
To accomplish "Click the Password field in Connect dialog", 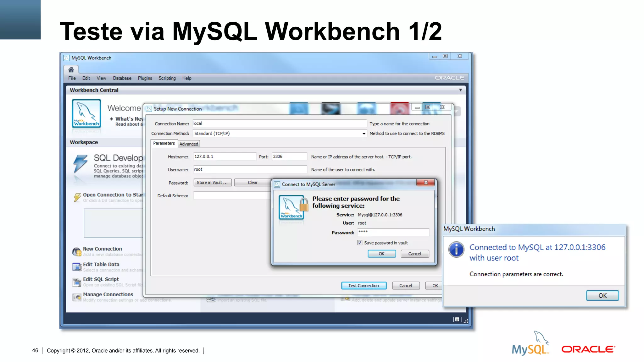I will pyautogui.click(x=393, y=232).
